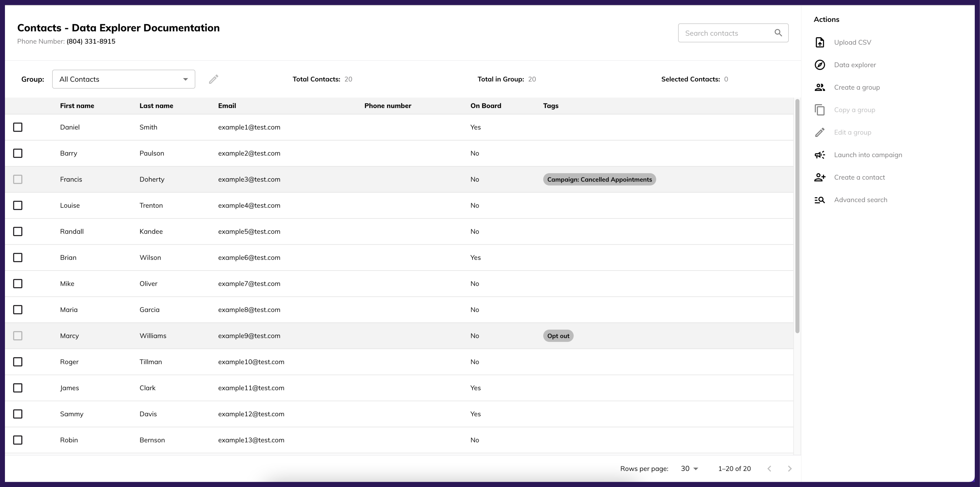Screen dimensions: 980x487
Task: Focus the Search contacts input field
Action: 723,33
